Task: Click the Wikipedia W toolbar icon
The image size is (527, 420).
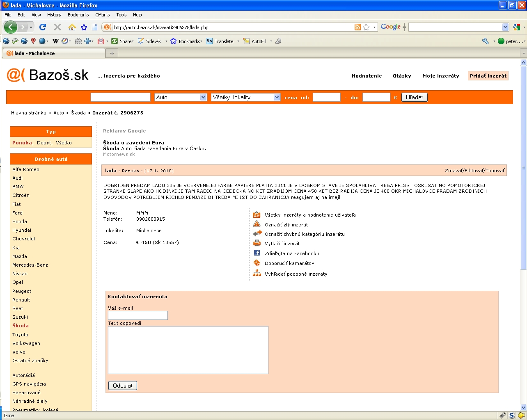Action: [55, 41]
